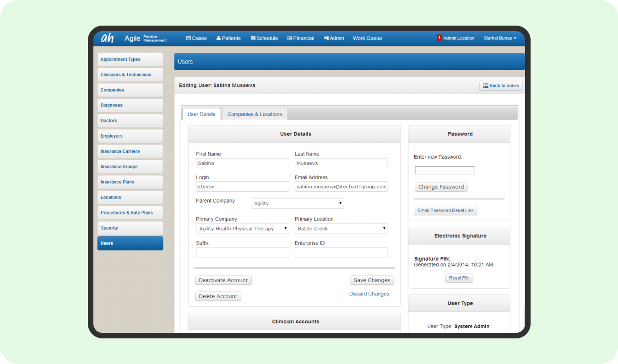Click the Change Password button
This screenshot has height=364, width=618.
coord(441,187)
